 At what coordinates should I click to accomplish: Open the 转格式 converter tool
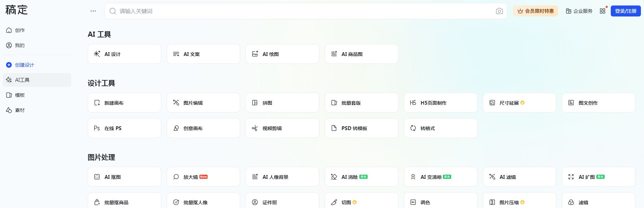point(440,128)
